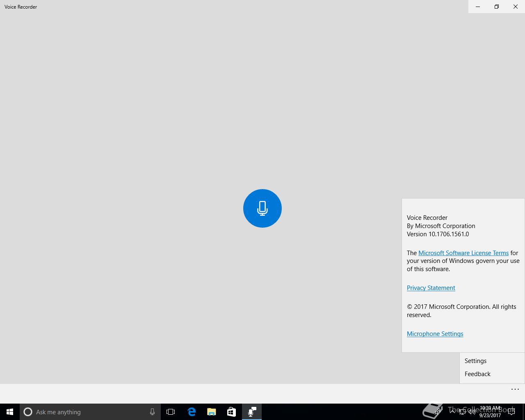Open the Action Center notifications icon
This screenshot has width=525, height=420.
click(511, 412)
